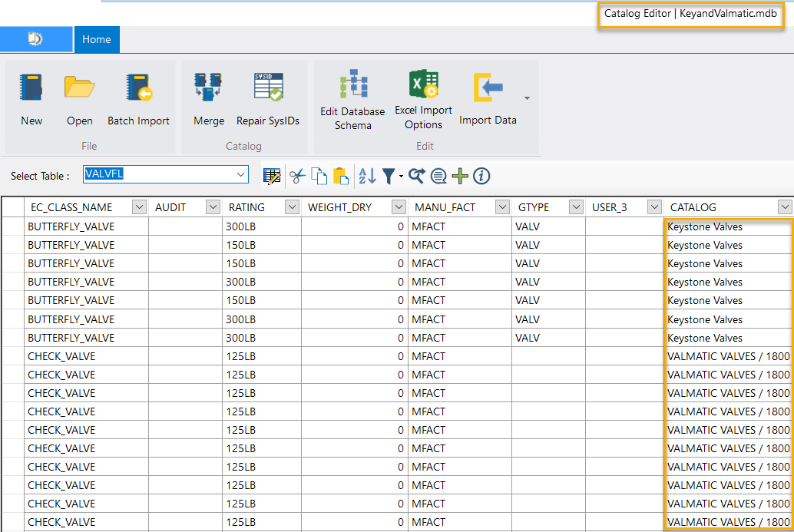
Task: Click the New catalog icon
Action: [x=31, y=89]
